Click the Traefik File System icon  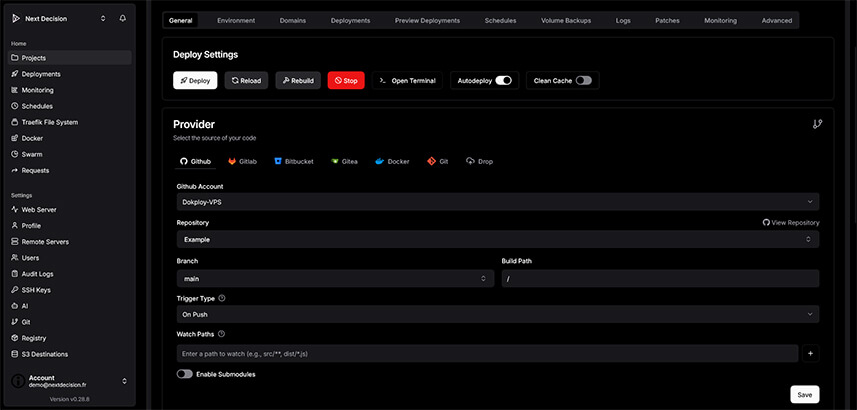[x=15, y=122]
